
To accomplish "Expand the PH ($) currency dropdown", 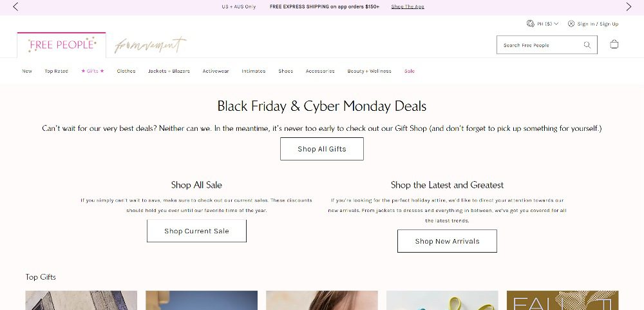I will pos(547,24).
